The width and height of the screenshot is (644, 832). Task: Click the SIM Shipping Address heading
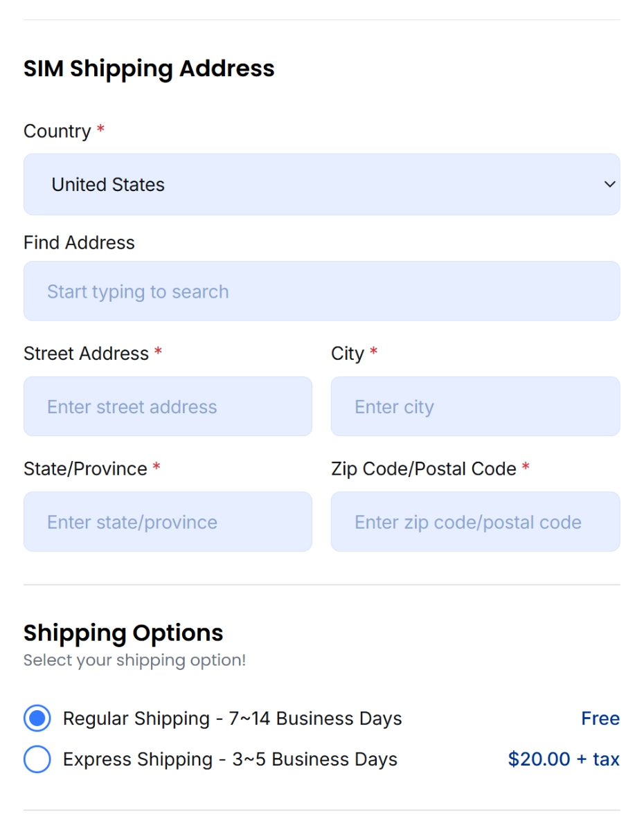[x=149, y=69]
